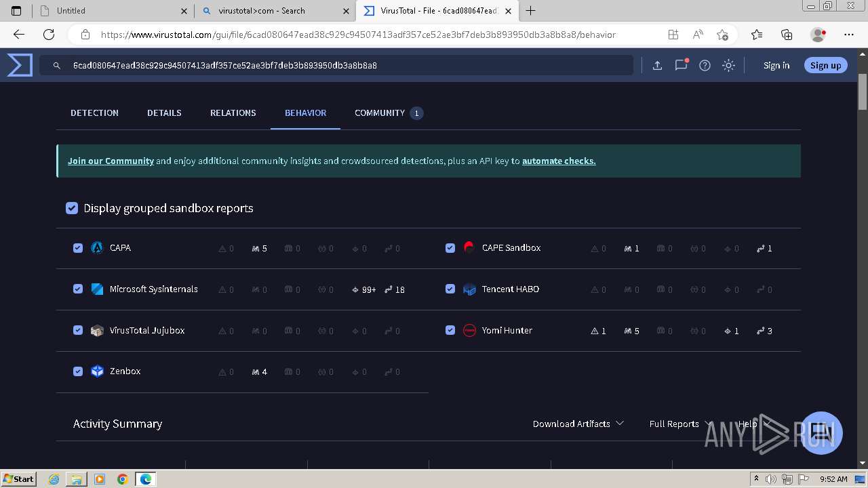Expand the Help dropdown
Screen dimensions: 868x488
coord(754,424)
